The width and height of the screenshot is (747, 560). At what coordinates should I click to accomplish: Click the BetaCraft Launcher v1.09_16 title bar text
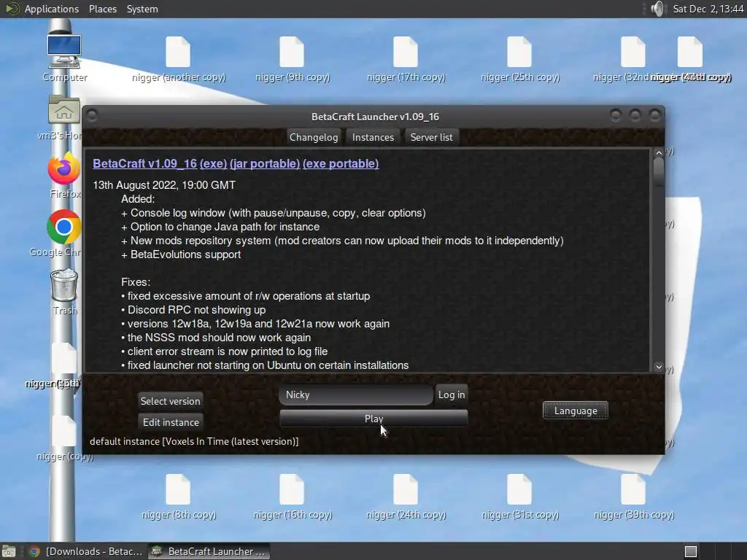click(376, 117)
